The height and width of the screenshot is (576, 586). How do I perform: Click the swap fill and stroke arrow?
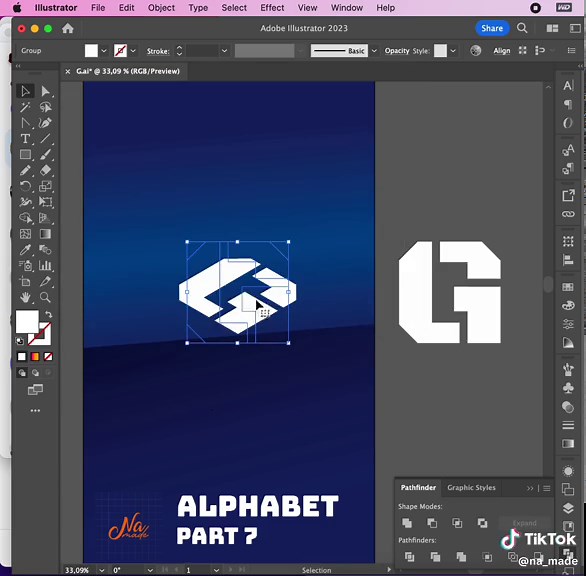coord(48,314)
